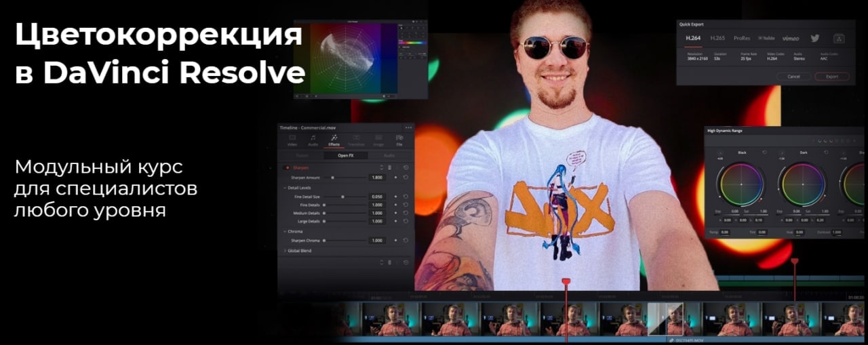The width and height of the screenshot is (868, 345).
Task: Reset the Large Details parameter
Action: pyautogui.click(x=406, y=221)
